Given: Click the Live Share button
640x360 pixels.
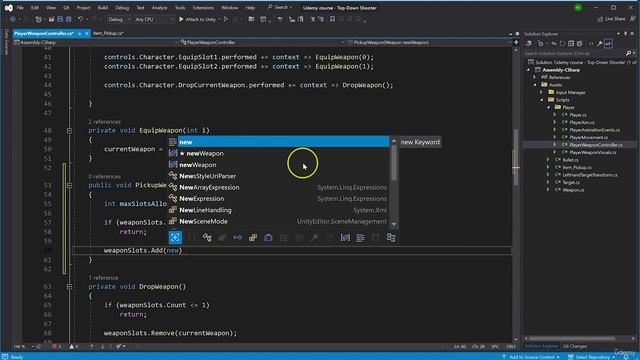Looking at the screenshot, I should (x=611, y=19).
